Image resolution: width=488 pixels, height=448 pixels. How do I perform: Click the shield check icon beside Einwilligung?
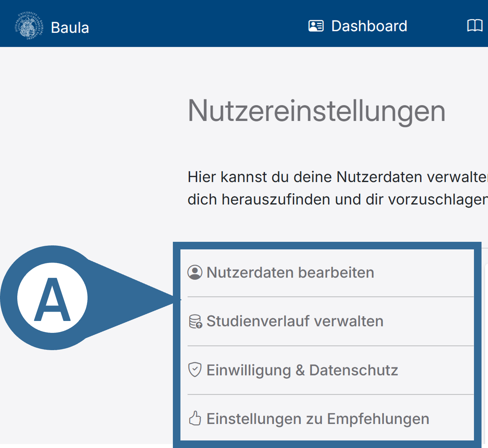[195, 370]
